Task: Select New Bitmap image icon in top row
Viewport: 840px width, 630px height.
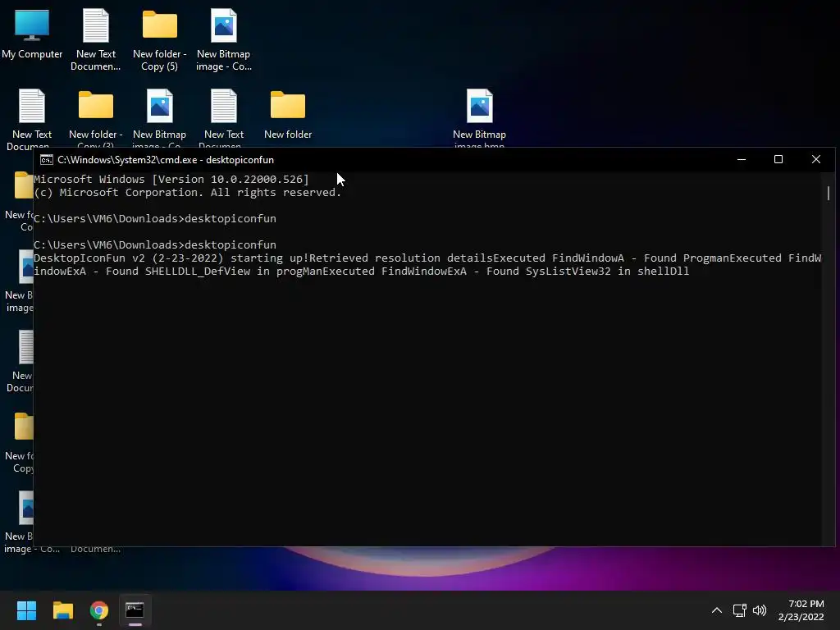Action: (223, 39)
